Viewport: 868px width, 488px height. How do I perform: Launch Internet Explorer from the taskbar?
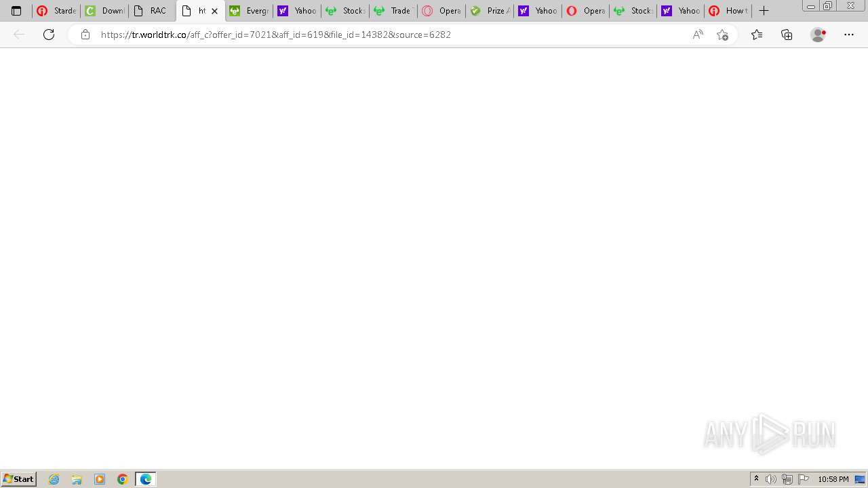[x=54, y=479]
